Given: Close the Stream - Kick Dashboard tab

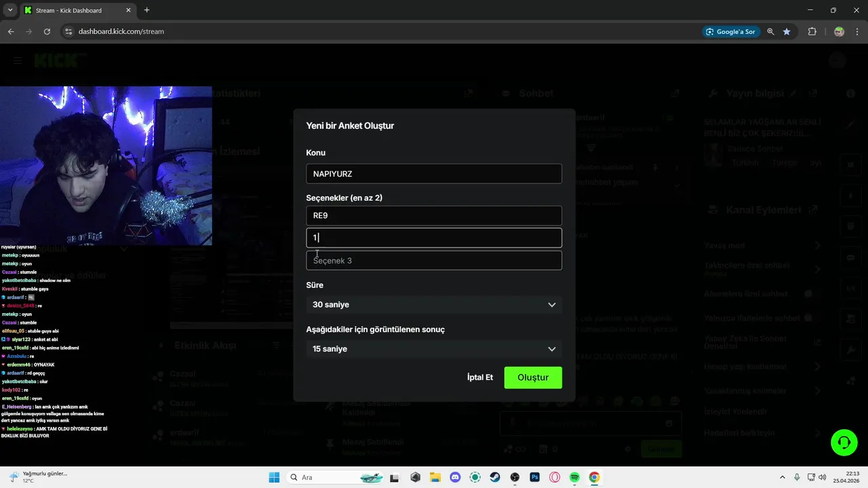Looking at the screenshot, I should click(127, 10).
